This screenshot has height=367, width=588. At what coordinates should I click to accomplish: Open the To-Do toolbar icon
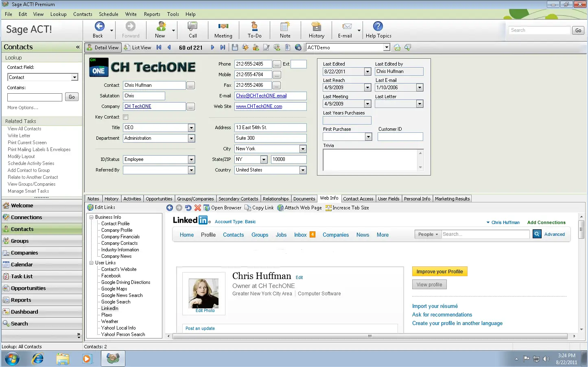pyautogui.click(x=254, y=30)
